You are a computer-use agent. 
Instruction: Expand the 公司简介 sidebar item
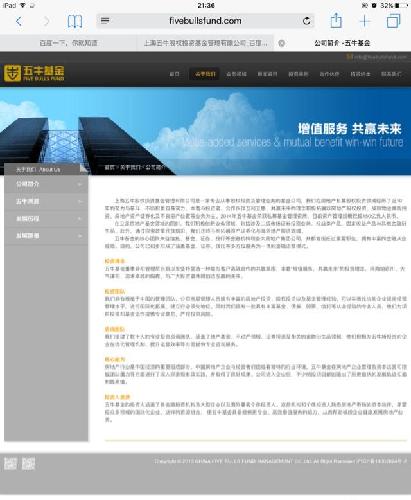(x=46, y=184)
